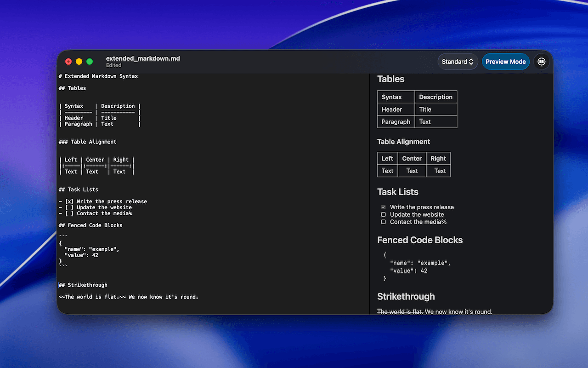Select the "Center" cell in the alignment table

412,158
